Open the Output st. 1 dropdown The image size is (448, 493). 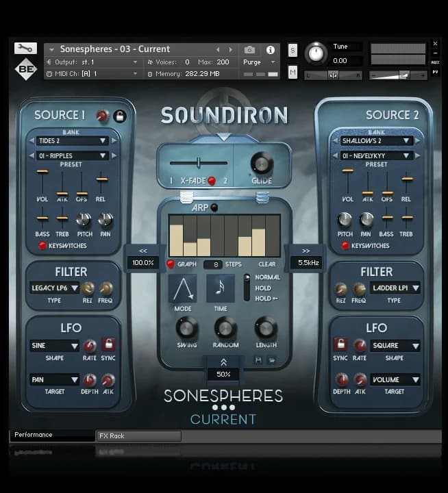[93, 62]
